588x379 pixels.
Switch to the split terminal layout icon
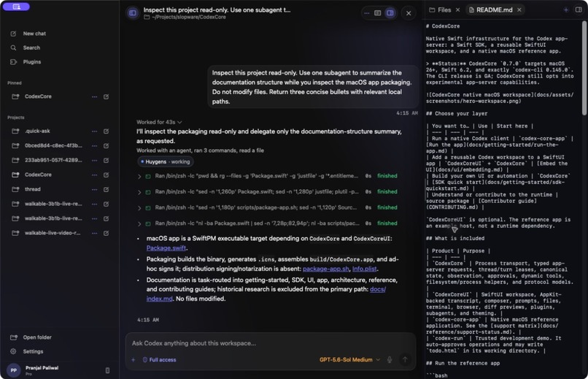point(378,13)
